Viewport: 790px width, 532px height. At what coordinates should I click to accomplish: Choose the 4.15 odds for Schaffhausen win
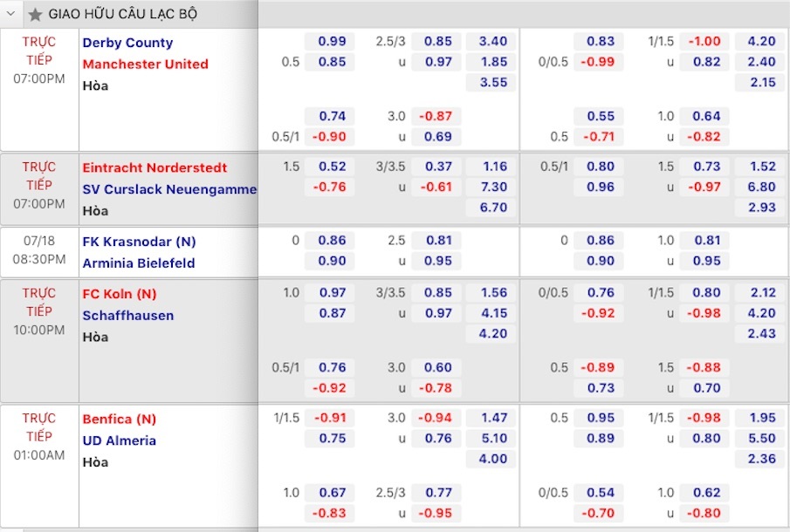[493, 313]
